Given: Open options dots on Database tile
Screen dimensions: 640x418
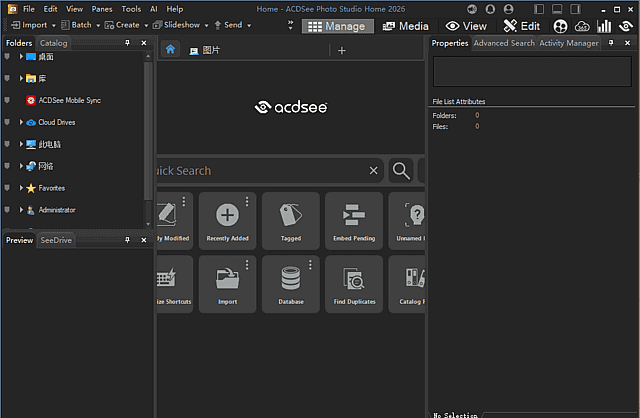Looking at the screenshot, I should pos(310,265).
